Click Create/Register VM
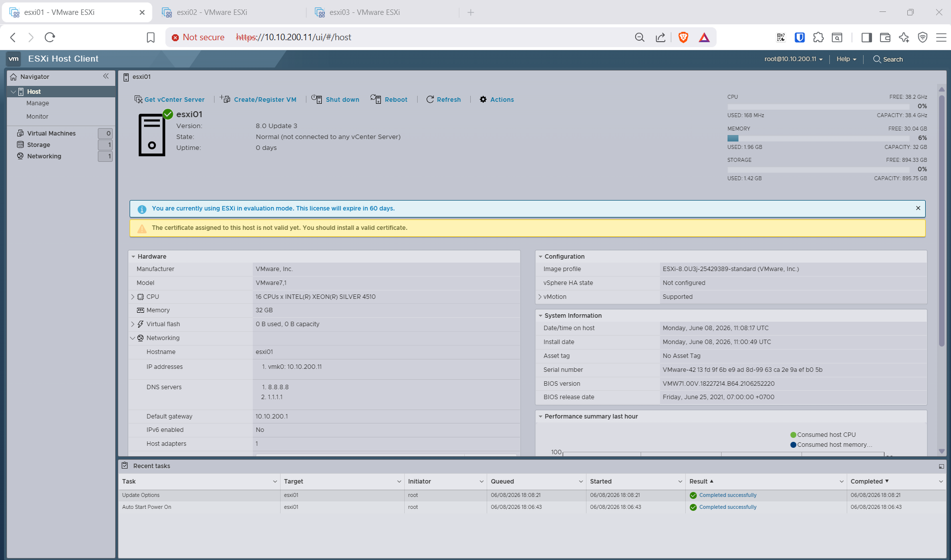 [258, 99]
